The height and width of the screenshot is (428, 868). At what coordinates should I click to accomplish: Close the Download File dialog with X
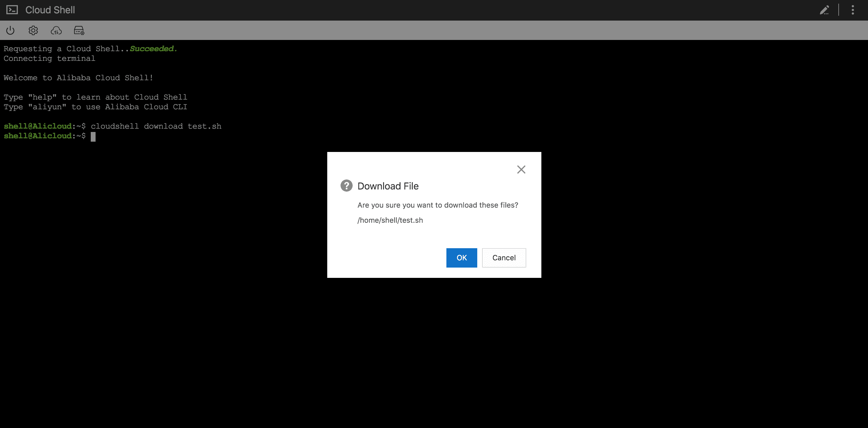tap(521, 169)
